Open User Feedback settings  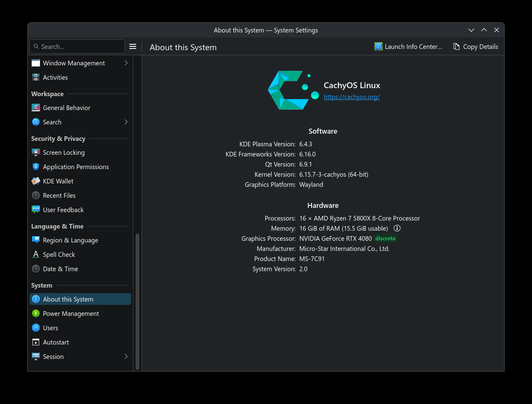coord(80,210)
